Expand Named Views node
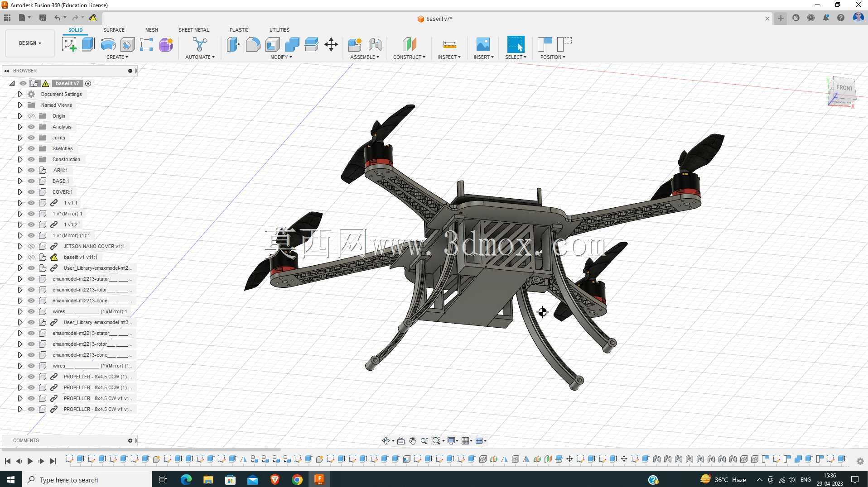Screen dimensions: 868x487 20,105
